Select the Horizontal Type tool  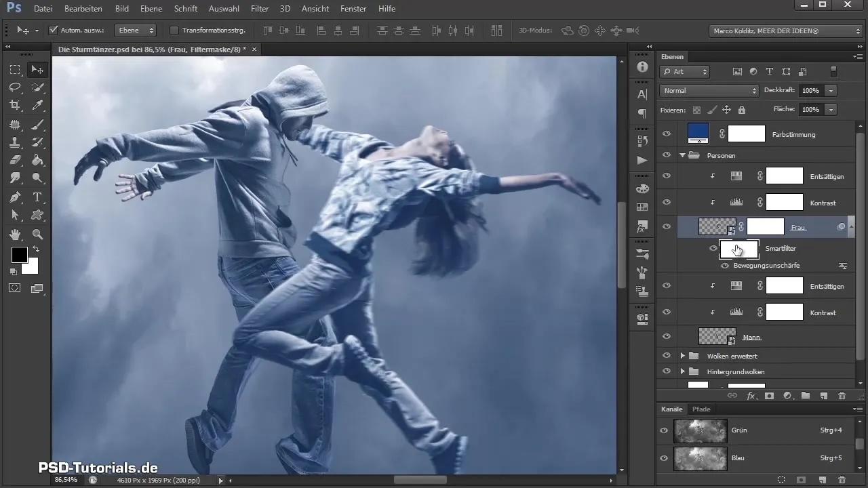tap(38, 197)
